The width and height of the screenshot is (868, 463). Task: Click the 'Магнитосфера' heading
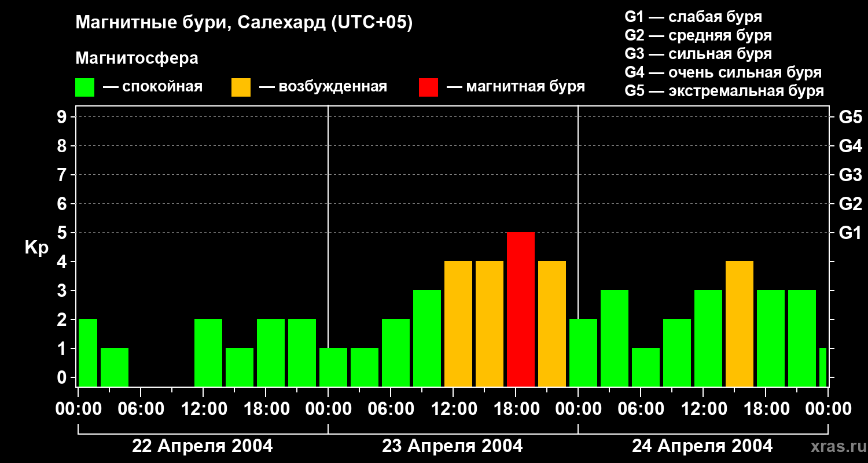coord(137,58)
